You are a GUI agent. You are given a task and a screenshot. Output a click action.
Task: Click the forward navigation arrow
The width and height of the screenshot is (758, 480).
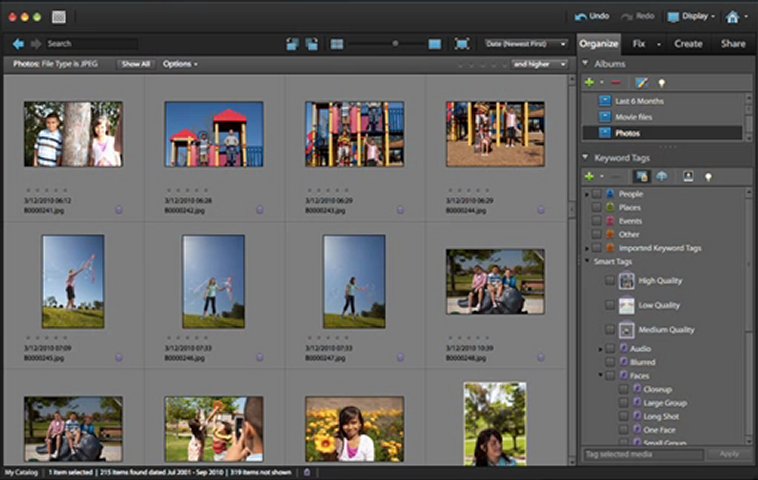pos(35,44)
